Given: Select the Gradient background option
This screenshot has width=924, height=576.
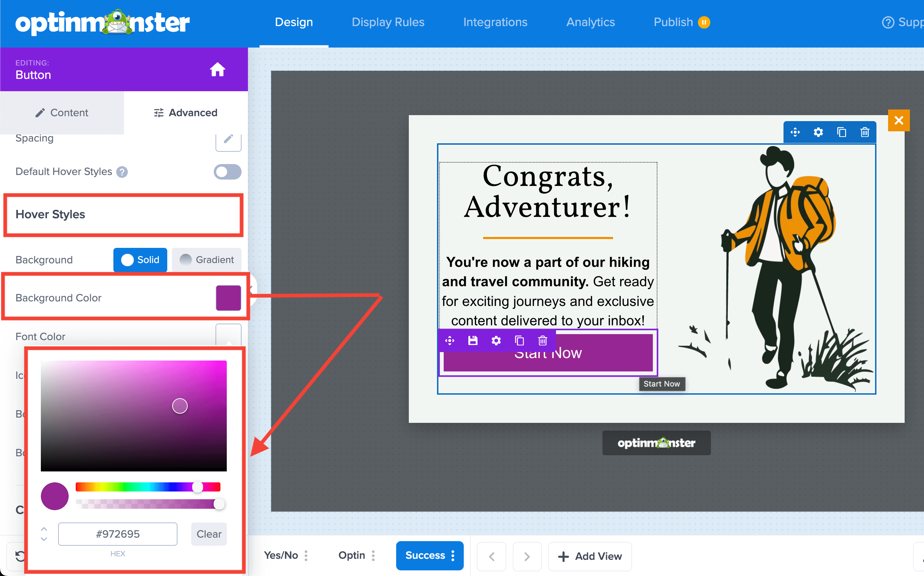Looking at the screenshot, I should pos(207,260).
